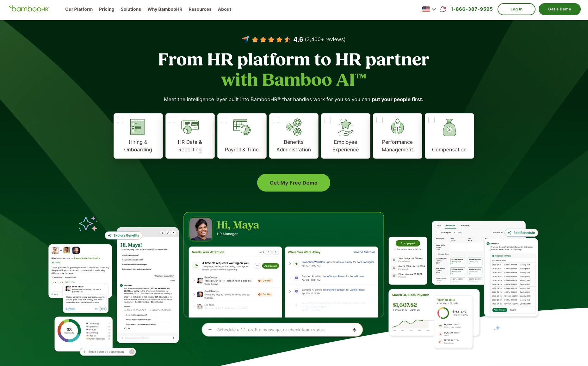Check the Employee Experience checkbox

coord(328,120)
